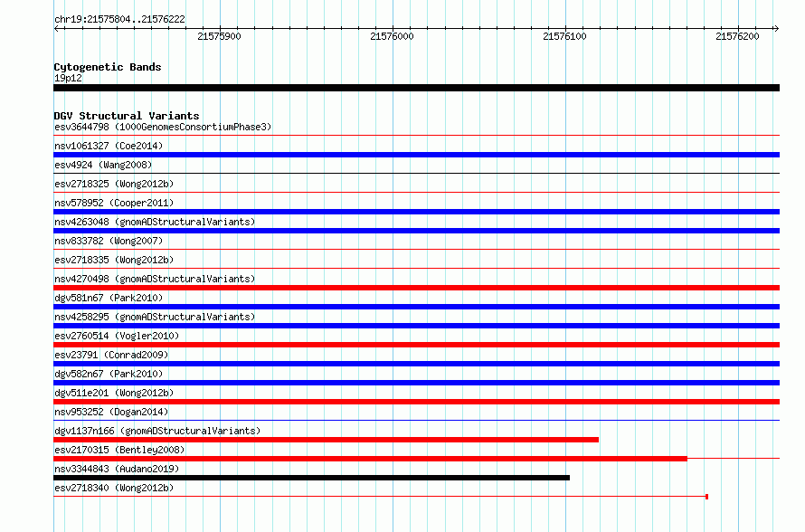805x532 pixels.
Task: Select the nsv1061327 (Coe2014) variant label
Action: [x=109, y=146]
